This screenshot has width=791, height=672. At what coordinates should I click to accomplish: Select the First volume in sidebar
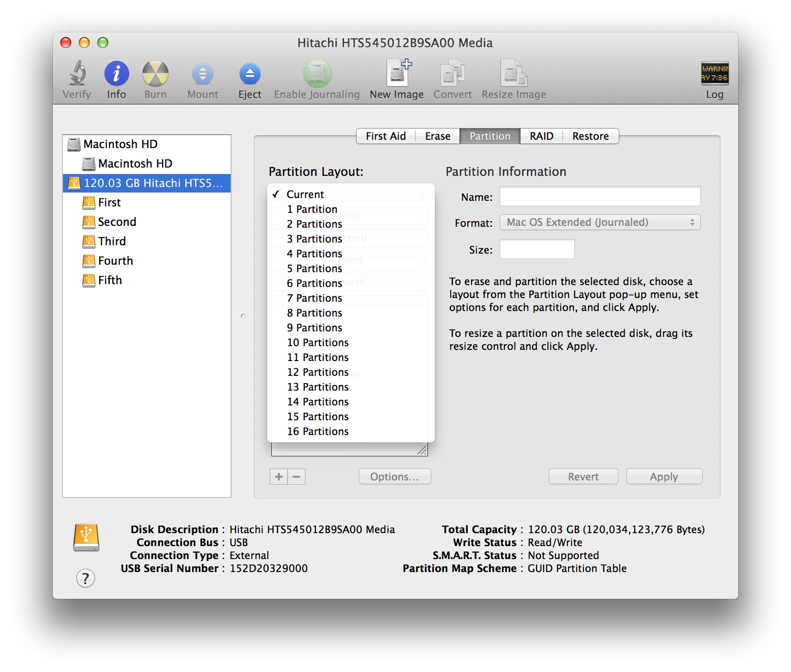tap(147, 203)
